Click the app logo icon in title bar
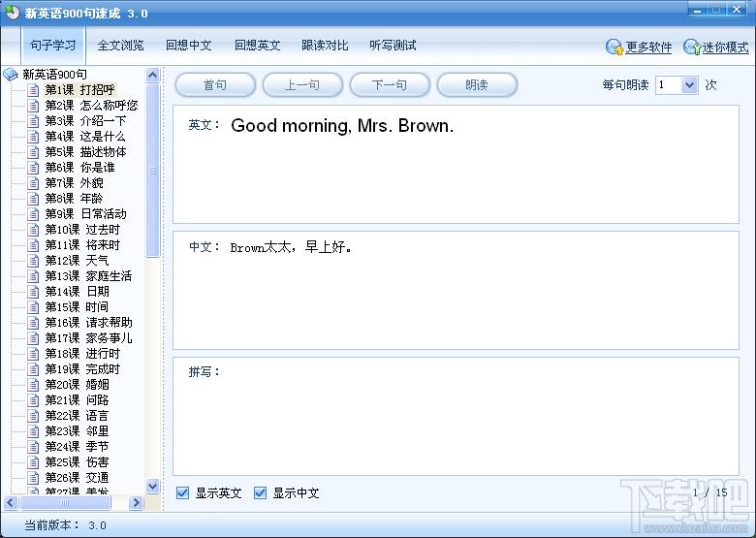This screenshot has width=756, height=538. [x=12, y=12]
